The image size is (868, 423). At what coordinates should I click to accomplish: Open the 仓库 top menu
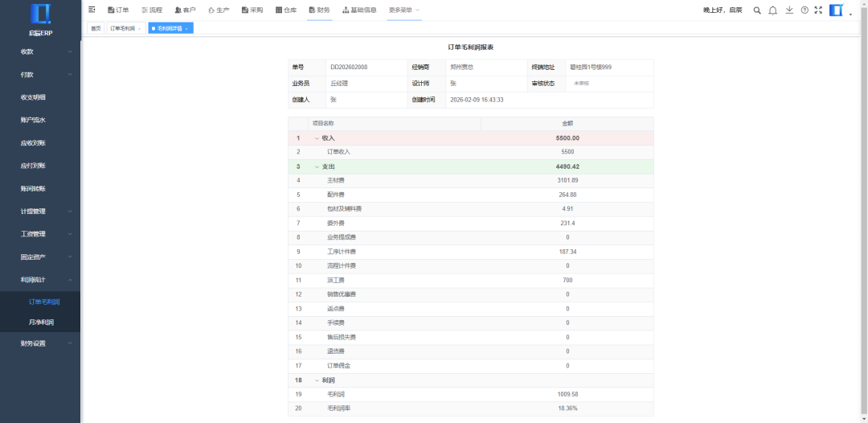[x=286, y=10]
